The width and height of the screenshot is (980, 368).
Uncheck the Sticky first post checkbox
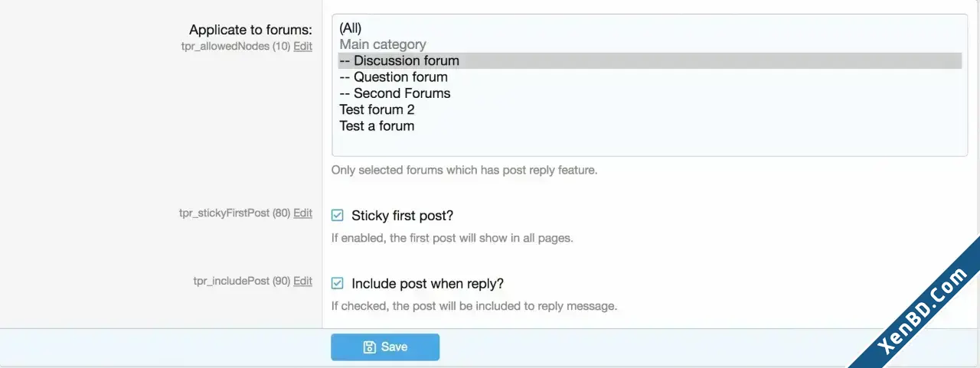pyautogui.click(x=337, y=216)
